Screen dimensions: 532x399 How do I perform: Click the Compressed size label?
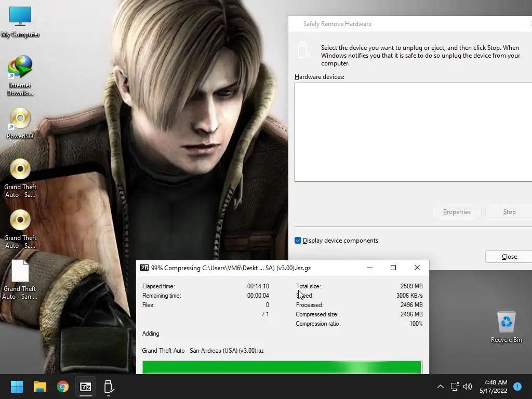[x=317, y=314]
